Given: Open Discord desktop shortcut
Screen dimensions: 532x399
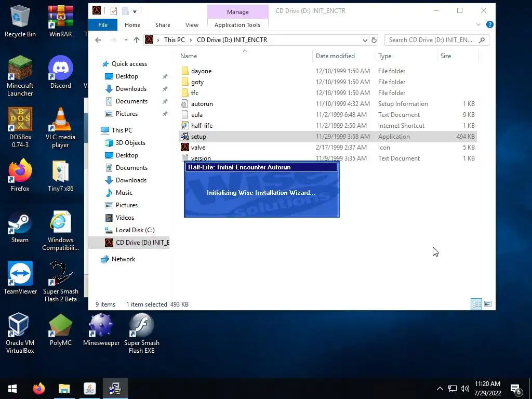Looking at the screenshot, I should (61, 72).
